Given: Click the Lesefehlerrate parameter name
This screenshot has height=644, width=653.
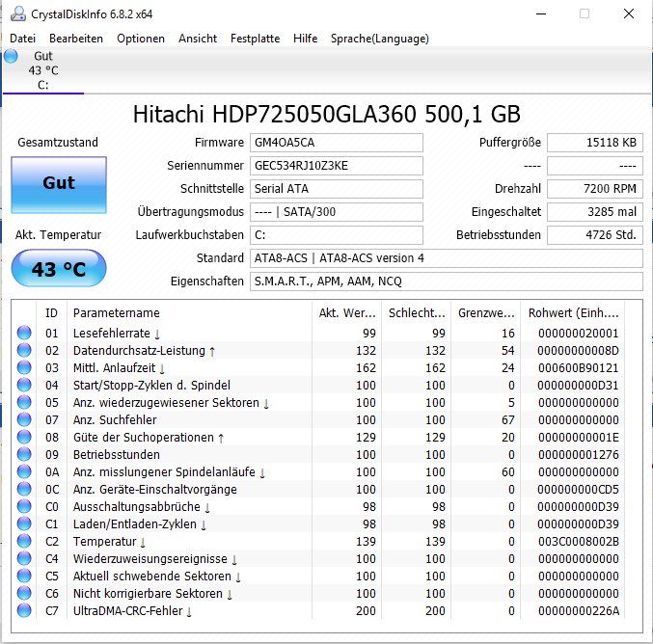Looking at the screenshot, I should [x=112, y=333].
